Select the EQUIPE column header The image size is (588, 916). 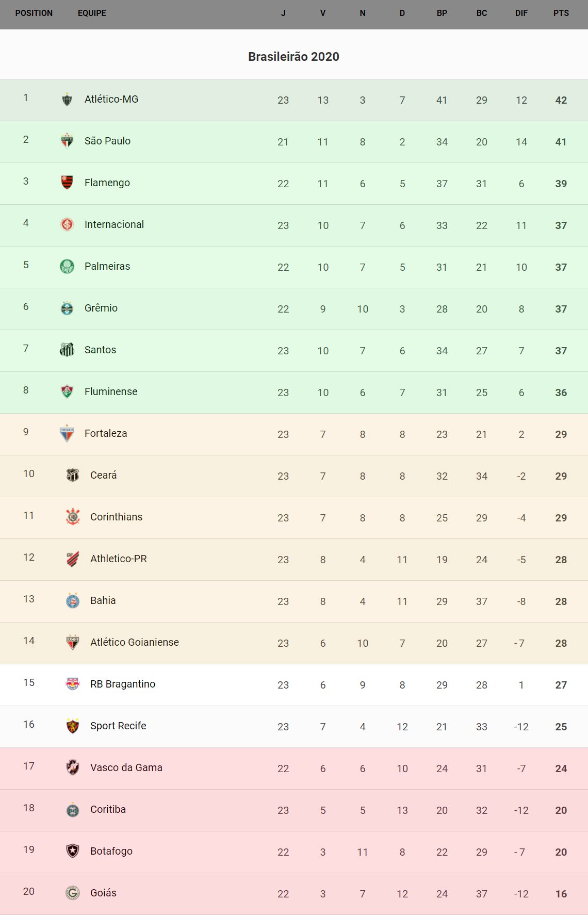tap(92, 13)
